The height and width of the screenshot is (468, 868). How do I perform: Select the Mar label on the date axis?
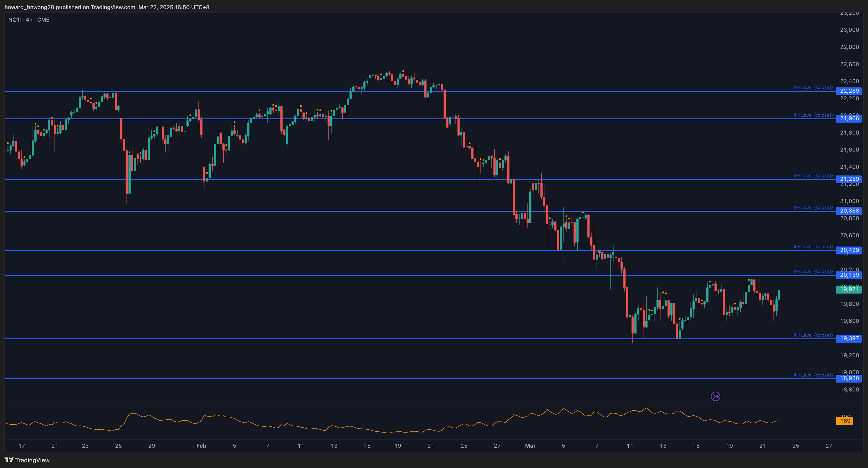530,445
